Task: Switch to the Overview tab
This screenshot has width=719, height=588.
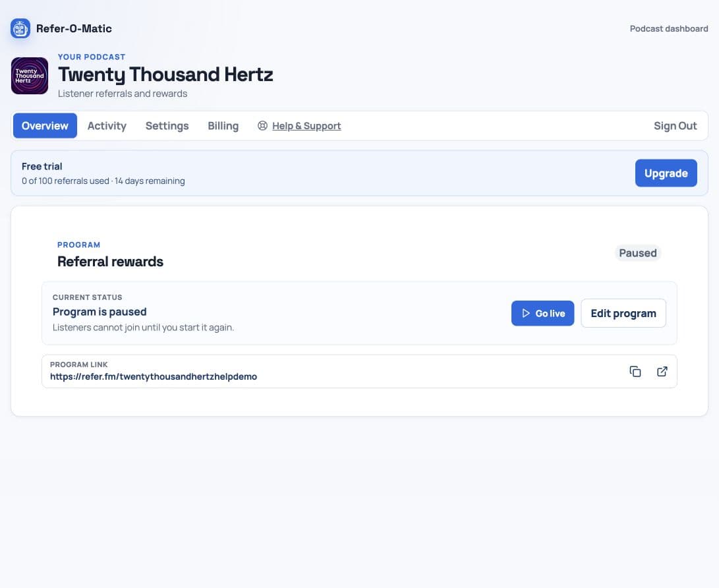Action: tap(45, 126)
